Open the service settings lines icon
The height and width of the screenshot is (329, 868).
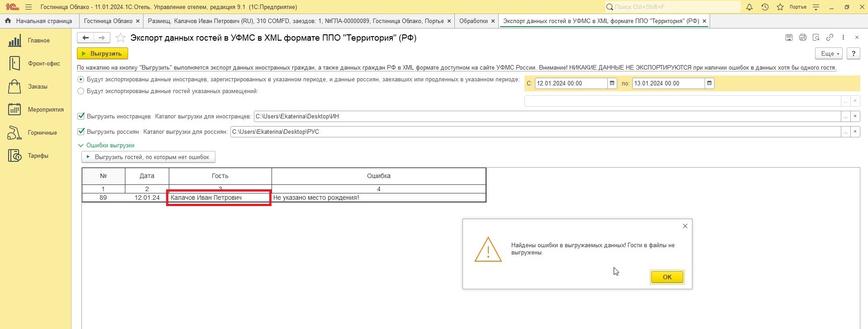coord(816,7)
